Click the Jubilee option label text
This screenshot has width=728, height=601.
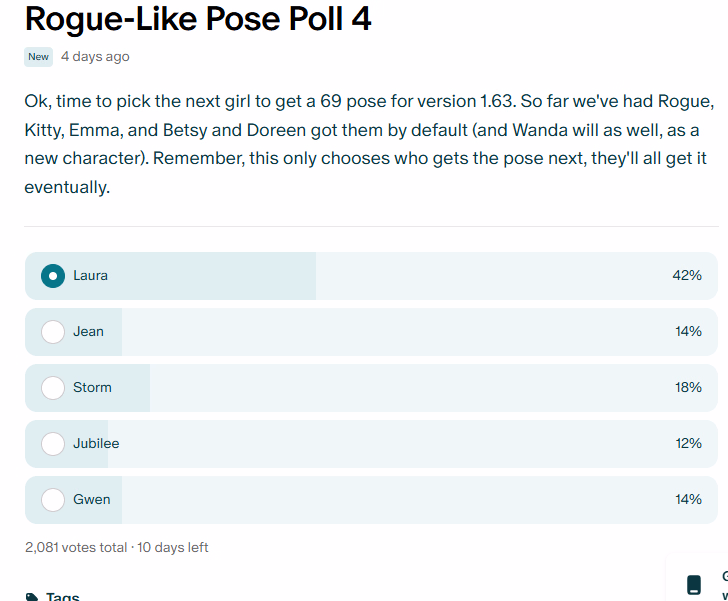[96, 444]
